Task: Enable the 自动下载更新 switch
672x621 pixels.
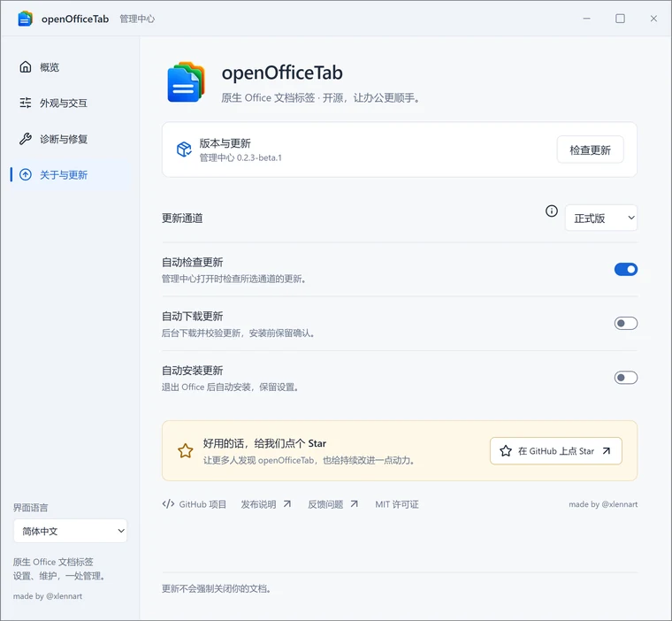Action: [626, 324]
